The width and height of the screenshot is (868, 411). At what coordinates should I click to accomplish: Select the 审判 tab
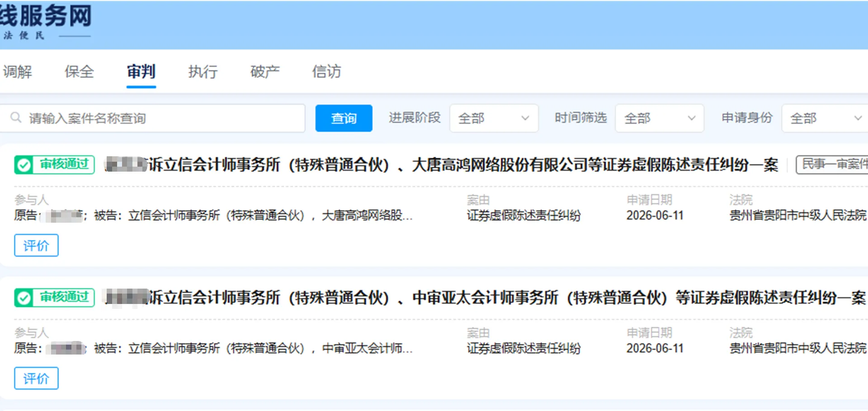coord(141,71)
